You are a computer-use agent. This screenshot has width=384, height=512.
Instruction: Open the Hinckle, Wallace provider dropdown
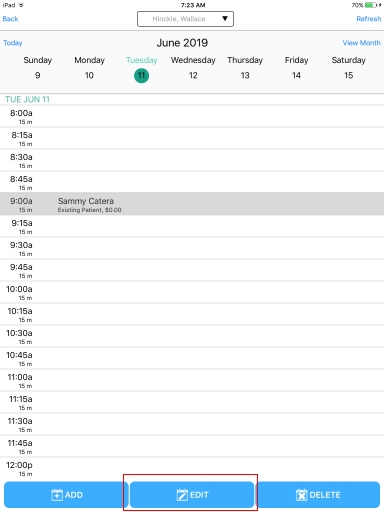coord(185,19)
